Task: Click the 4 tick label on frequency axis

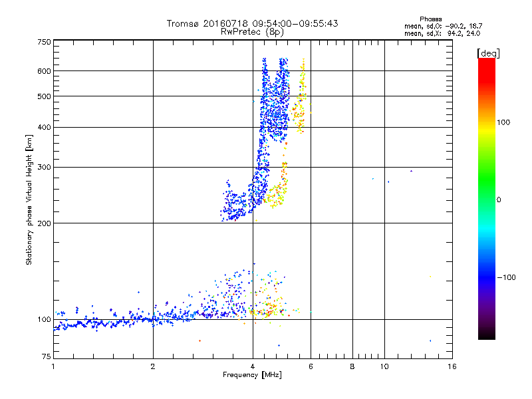Action: [253, 366]
